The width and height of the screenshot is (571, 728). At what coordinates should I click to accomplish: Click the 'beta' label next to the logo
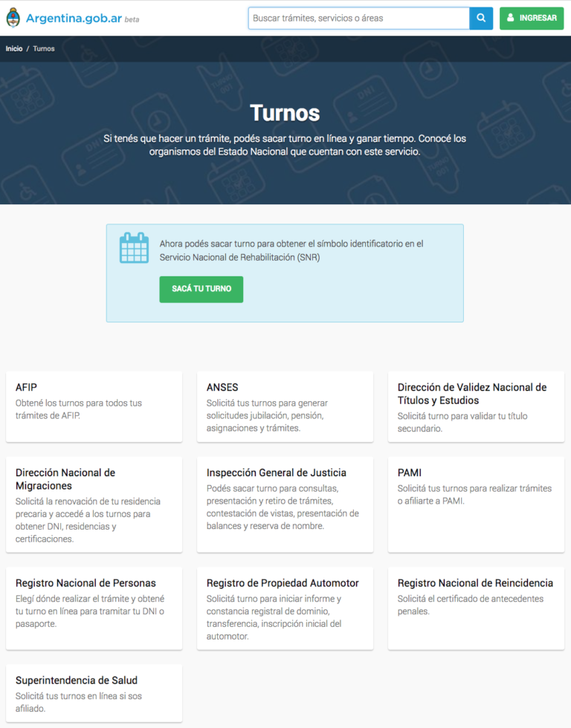coord(132,19)
